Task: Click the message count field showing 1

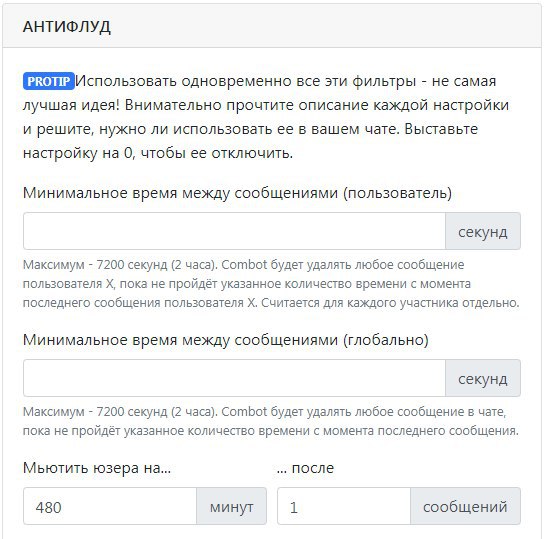Action: [x=344, y=506]
